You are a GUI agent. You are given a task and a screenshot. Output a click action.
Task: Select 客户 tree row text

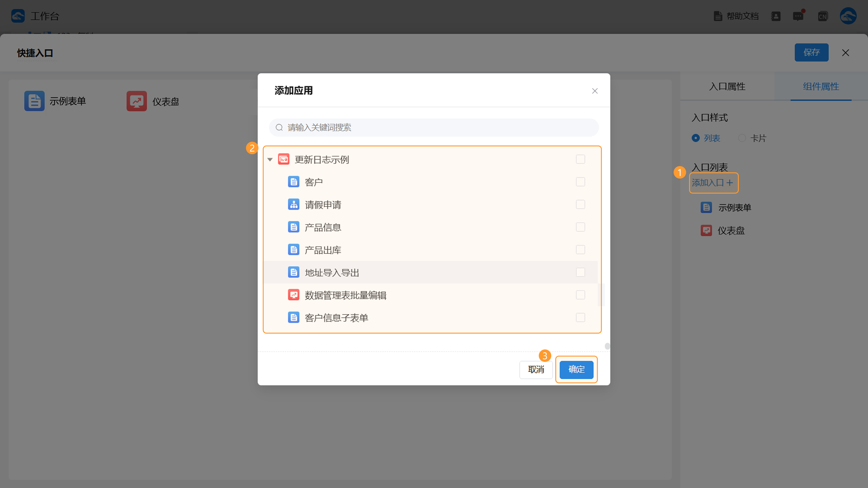point(314,182)
